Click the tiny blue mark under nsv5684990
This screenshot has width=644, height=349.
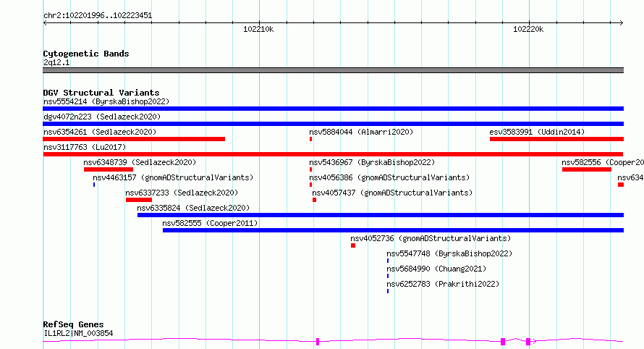(388, 276)
